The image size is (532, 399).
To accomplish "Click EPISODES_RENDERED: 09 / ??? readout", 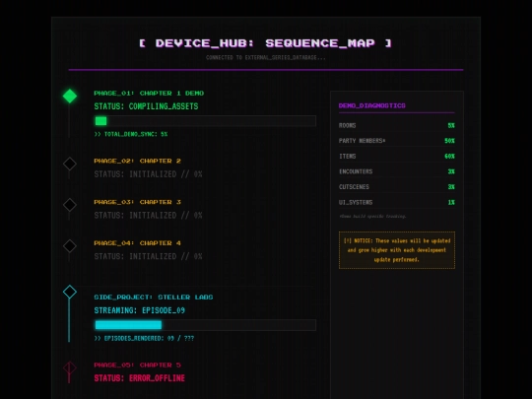I will coord(144,338).
